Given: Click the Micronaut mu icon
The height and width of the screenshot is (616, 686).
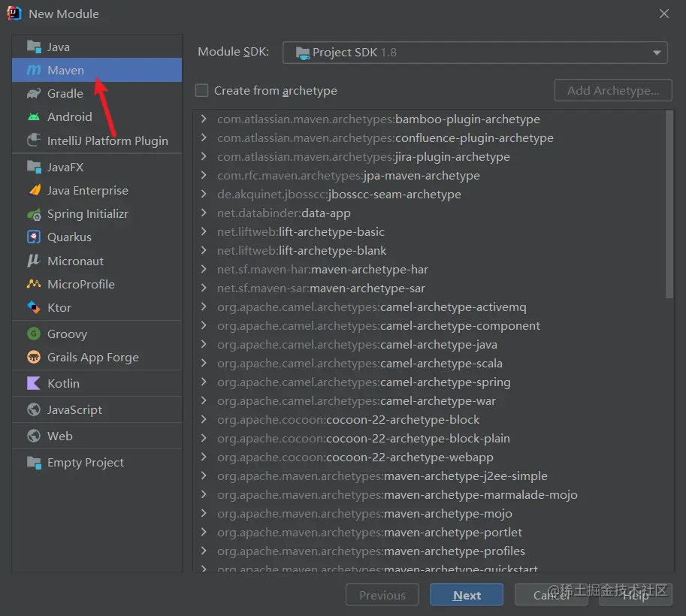Looking at the screenshot, I should pos(34,261).
